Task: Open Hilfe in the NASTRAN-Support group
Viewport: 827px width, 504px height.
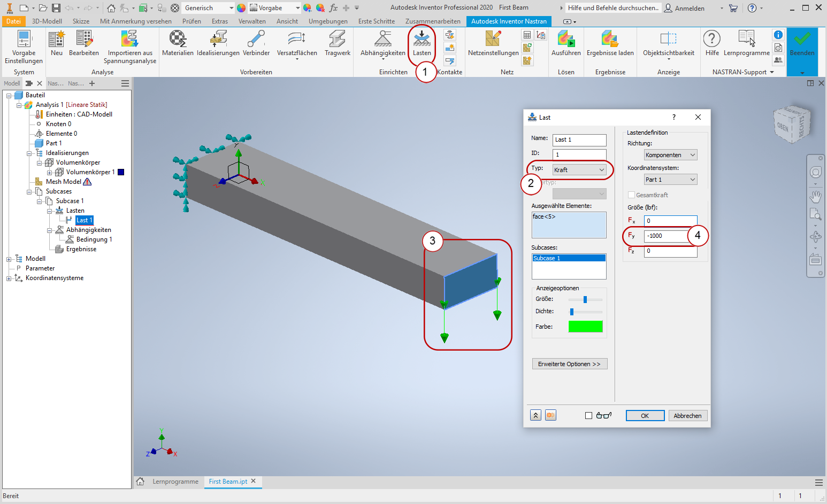Action: click(712, 43)
